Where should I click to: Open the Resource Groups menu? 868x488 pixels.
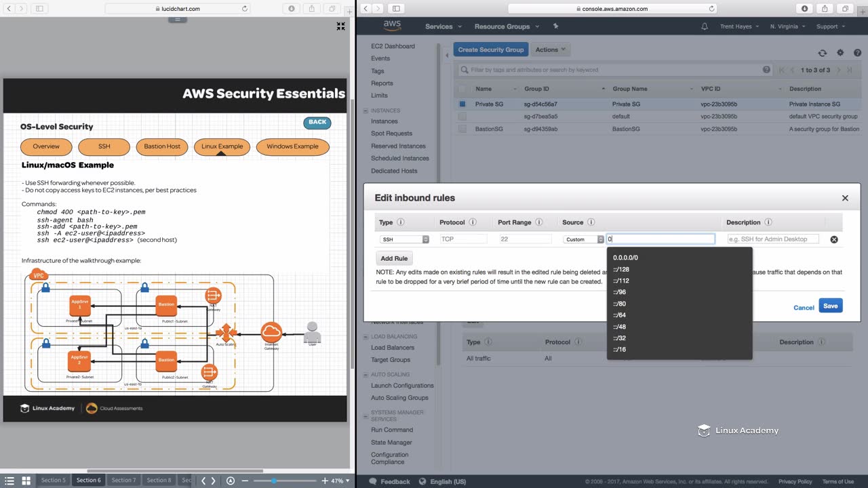click(x=507, y=26)
